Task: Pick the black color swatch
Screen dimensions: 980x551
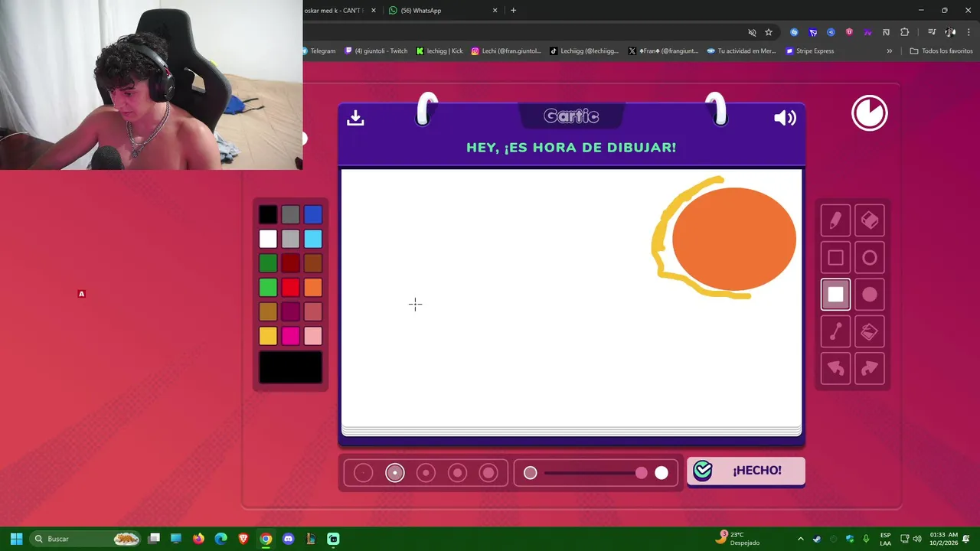Action: [x=268, y=215]
